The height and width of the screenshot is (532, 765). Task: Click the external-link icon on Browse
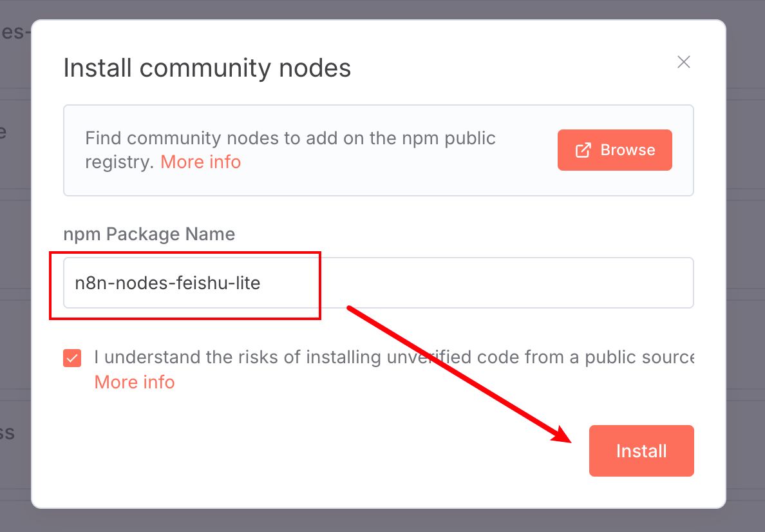(x=583, y=150)
